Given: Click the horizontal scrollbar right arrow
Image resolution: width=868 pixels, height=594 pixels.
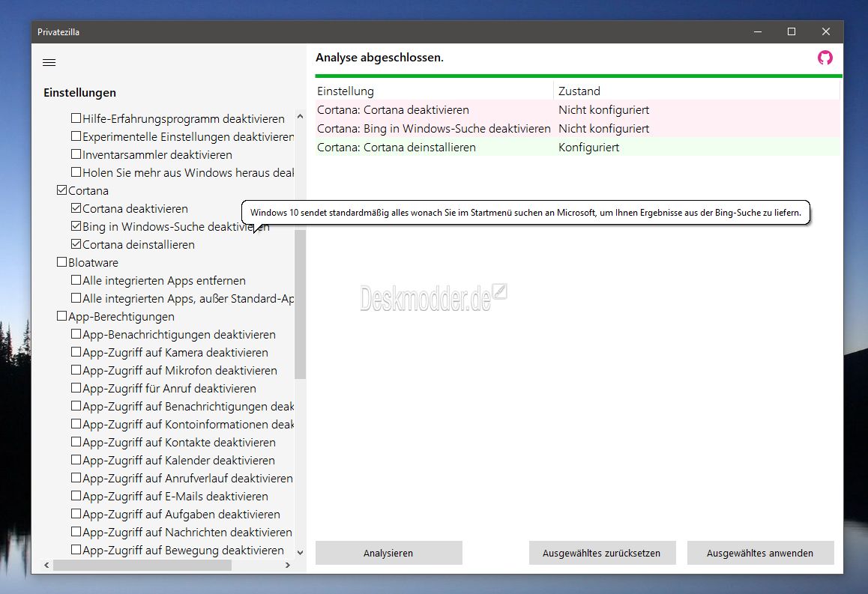Looking at the screenshot, I should click(287, 565).
